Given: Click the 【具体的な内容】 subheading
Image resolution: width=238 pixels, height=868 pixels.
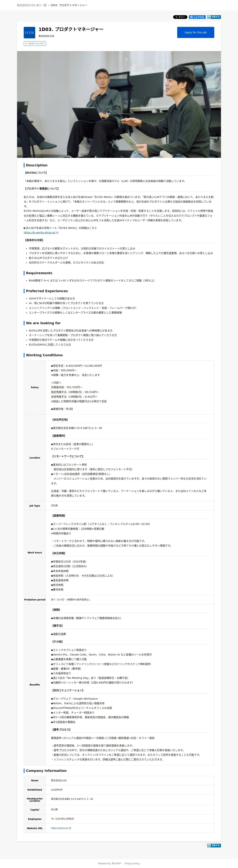Looking at the screenshot, I should [x=34, y=240].
